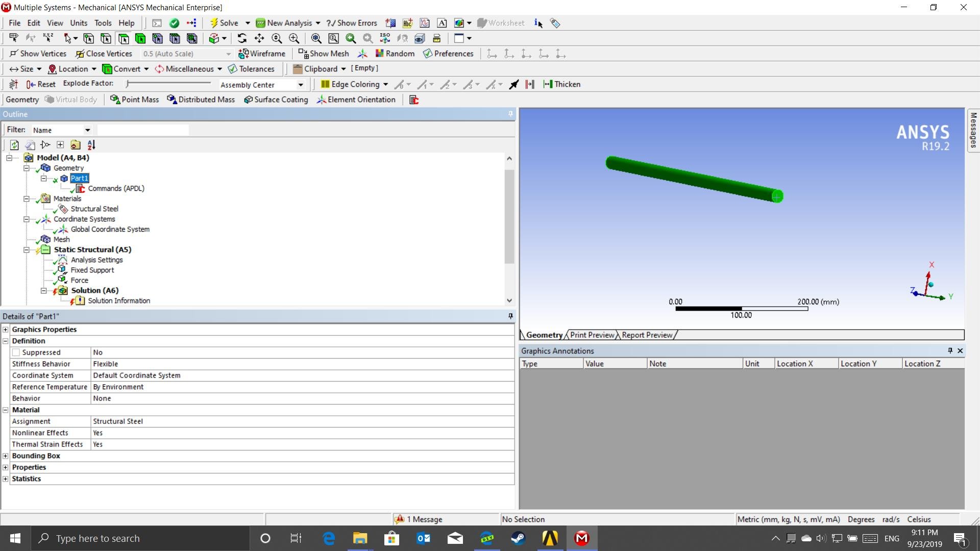Viewport: 980px width, 551px height.
Task: Click Zoom To Fit magnifier icon
Action: click(316, 38)
